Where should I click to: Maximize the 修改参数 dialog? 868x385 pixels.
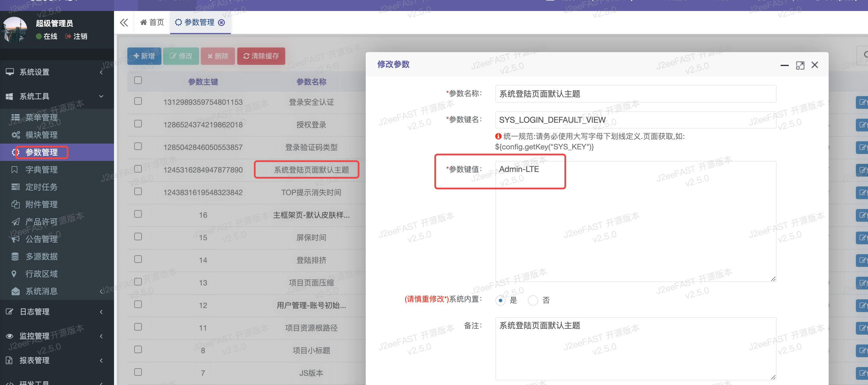tap(800, 65)
